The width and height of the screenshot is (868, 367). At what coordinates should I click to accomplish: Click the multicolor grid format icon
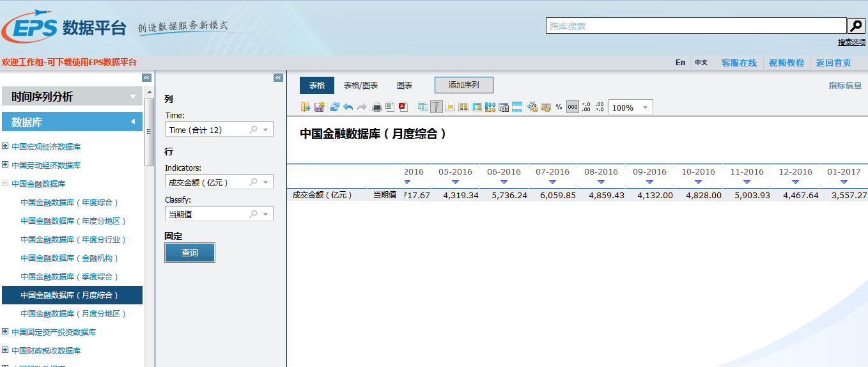(463, 107)
